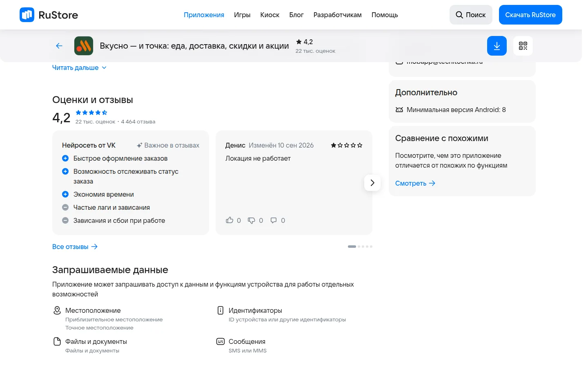The width and height of the screenshot is (588, 368).
Task: View Все отзывы link
Action: [x=75, y=247]
